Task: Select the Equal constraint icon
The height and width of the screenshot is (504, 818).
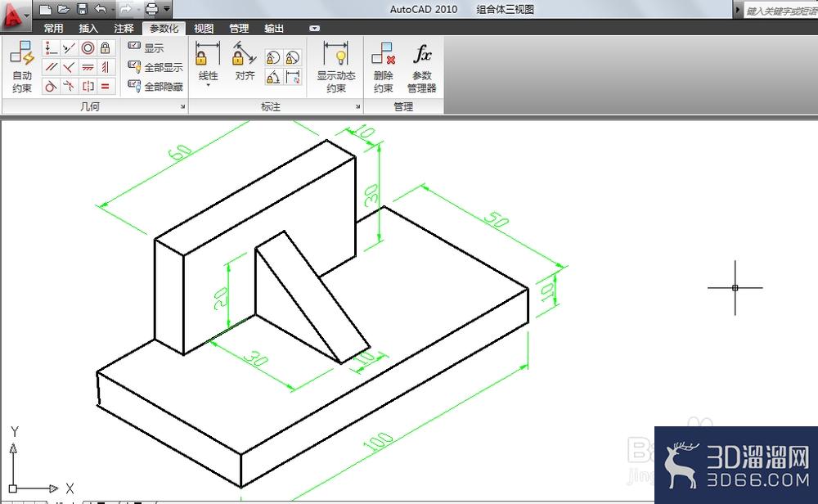Action: (x=106, y=86)
